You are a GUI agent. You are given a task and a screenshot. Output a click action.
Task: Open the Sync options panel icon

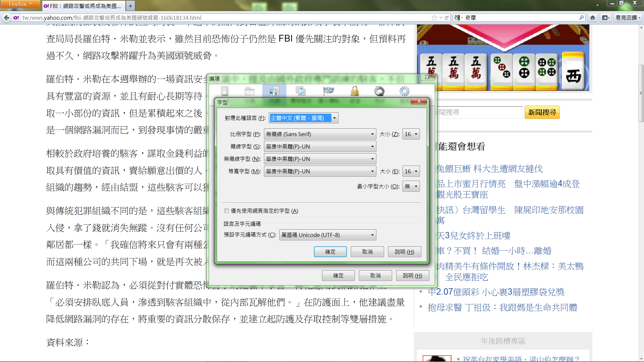(x=379, y=91)
